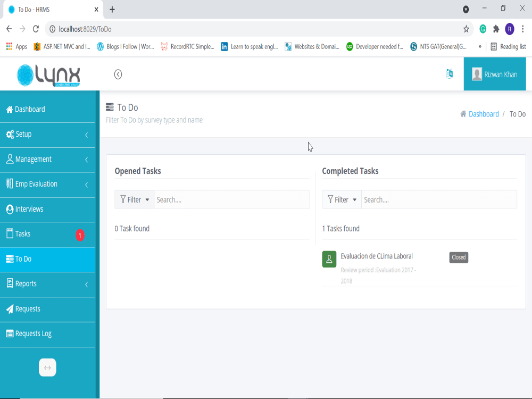The image size is (532, 399).
Task: Open ASP.NET MVC bookmark
Action: pyautogui.click(x=62, y=46)
